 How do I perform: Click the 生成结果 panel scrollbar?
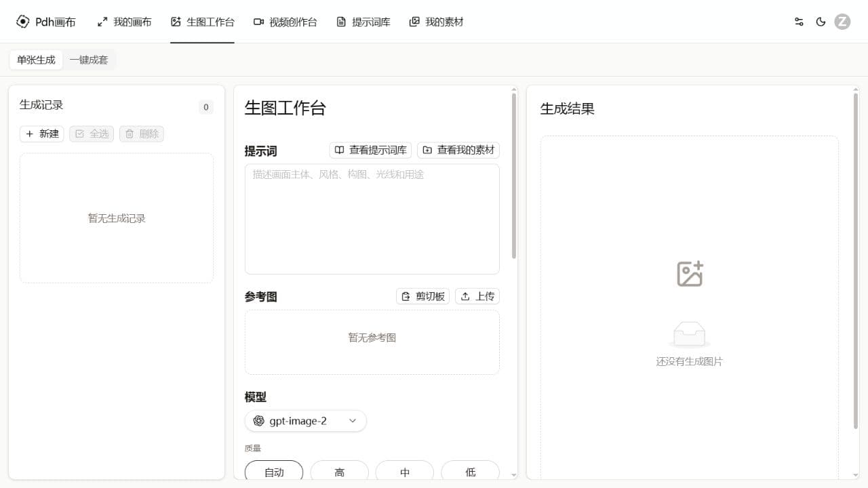tap(856, 261)
